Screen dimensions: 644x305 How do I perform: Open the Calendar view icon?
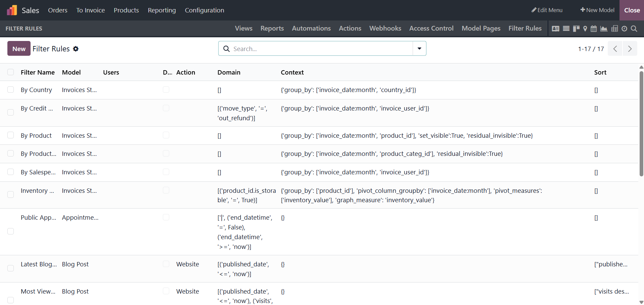point(594,29)
